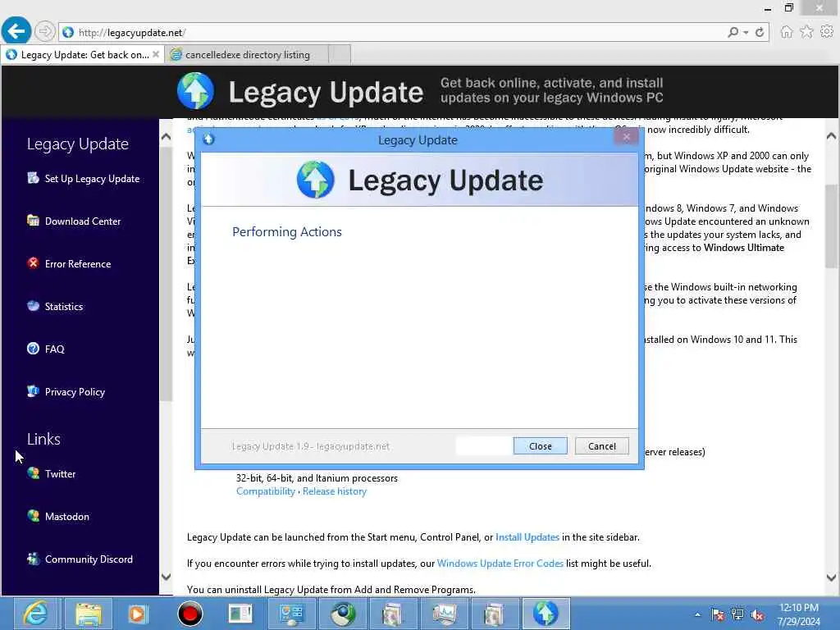Click the Action Center flag tray icon
The height and width of the screenshot is (630, 840).
coord(717,615)
